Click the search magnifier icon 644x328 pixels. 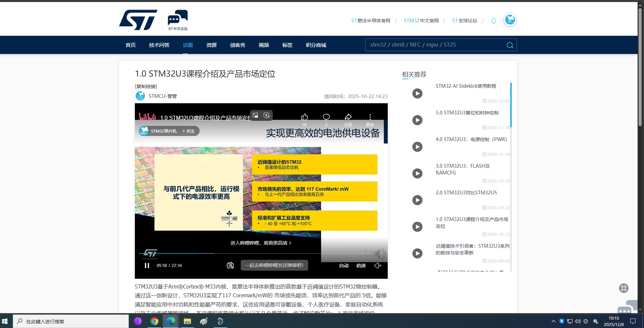[x=510, y=45]
